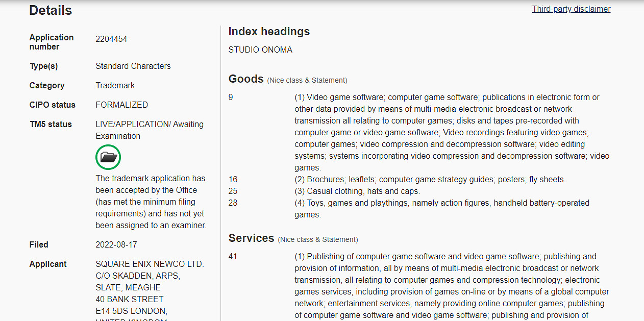
Task: Click the TM5 status label
Action: (x=51, y=124)
